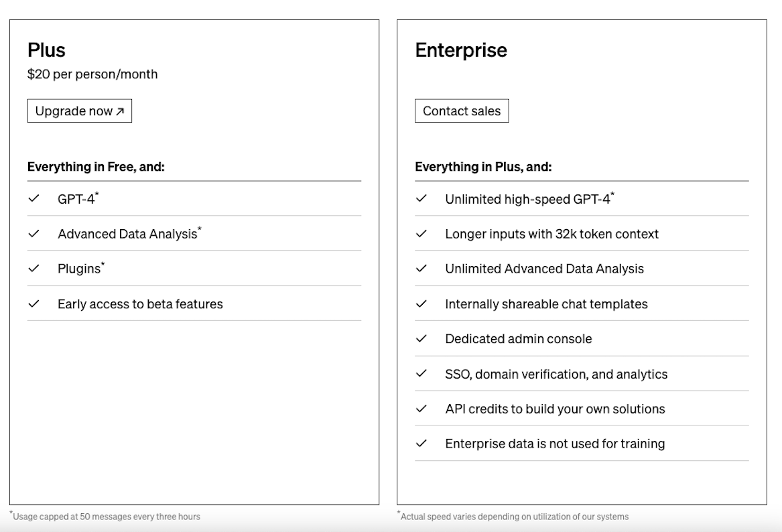The width and height of the screenshot is (782, 532).
Task: Click the Actual speed varies footnote
Action: (514, 517)
